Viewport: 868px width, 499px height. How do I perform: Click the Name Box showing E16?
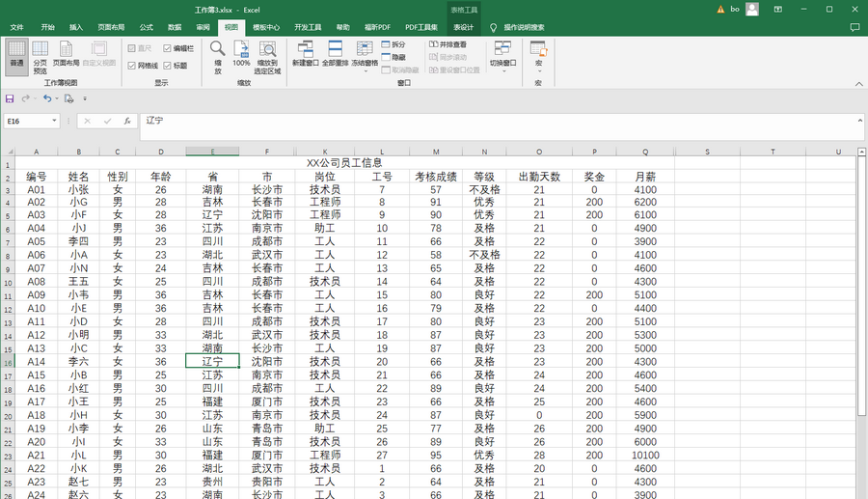pyautogui.click(x=31, y=122)
